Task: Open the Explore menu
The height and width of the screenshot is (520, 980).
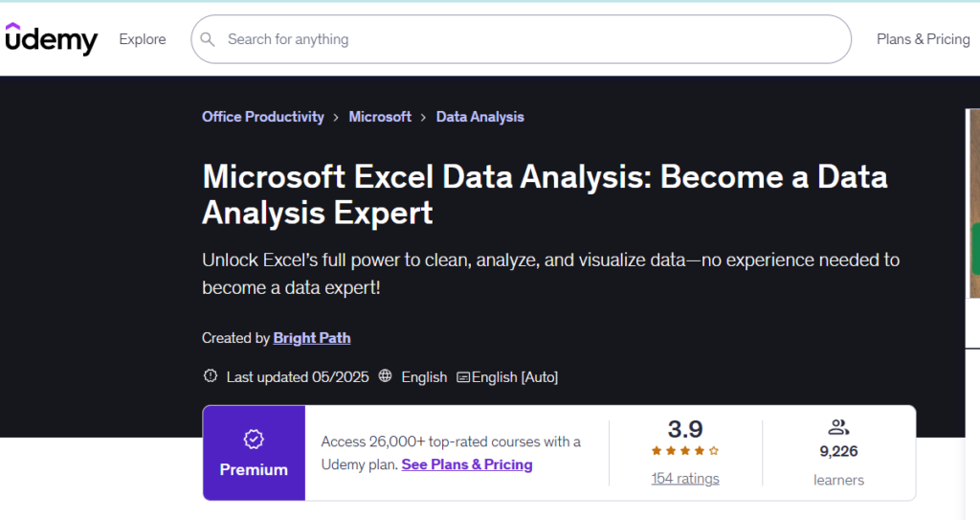Action: pos(143,39)
